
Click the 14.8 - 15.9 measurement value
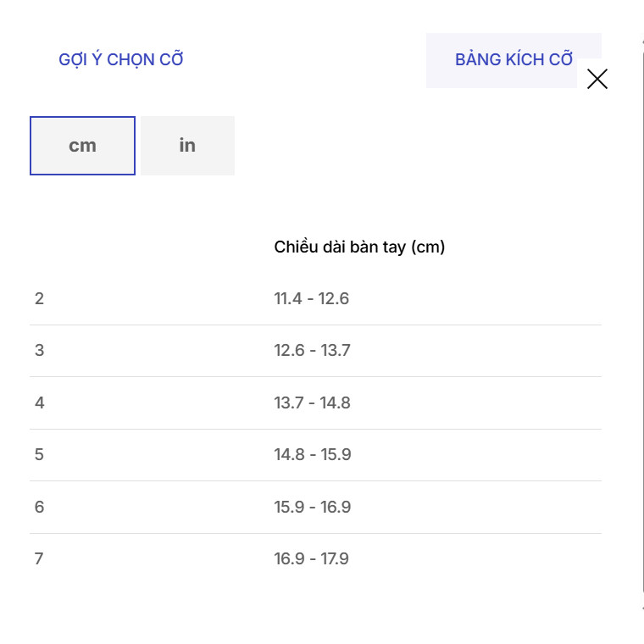tap(313, 455)
